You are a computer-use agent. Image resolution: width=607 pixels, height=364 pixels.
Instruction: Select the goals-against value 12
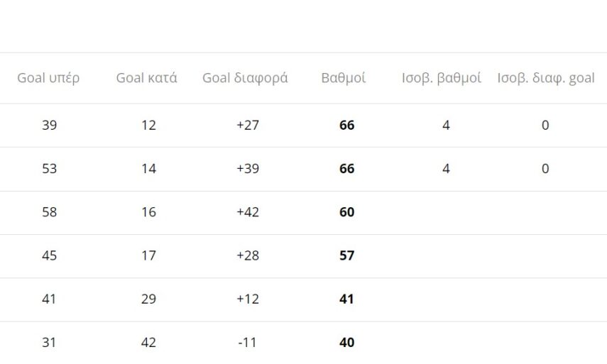[x=148, y=126]
